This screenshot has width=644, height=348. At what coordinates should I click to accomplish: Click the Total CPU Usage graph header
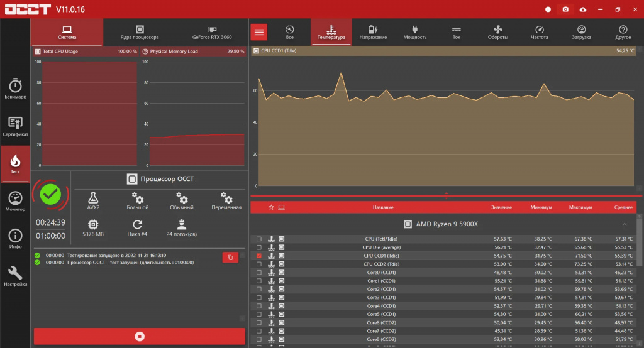pyautogui.click(x=86, y=52)
